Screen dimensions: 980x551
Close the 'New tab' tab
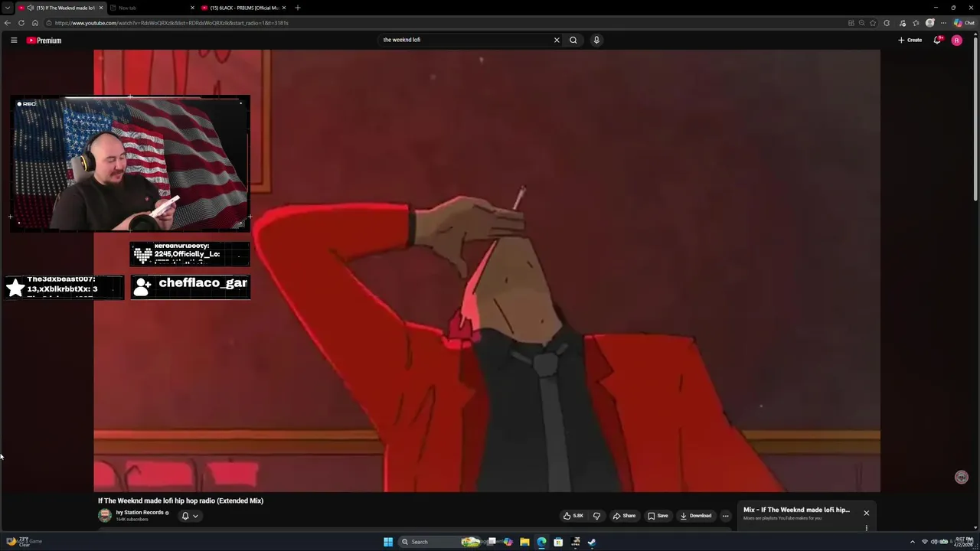(x=192, y=8)
